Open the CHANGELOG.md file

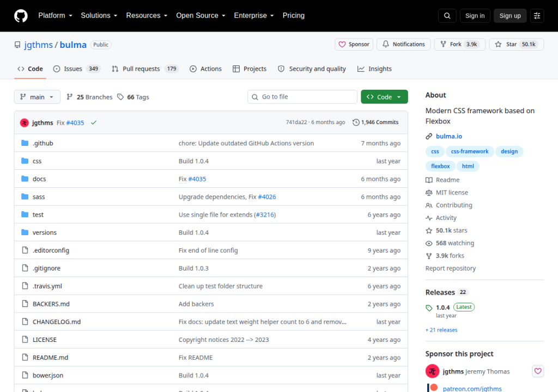tap(57, 322)
